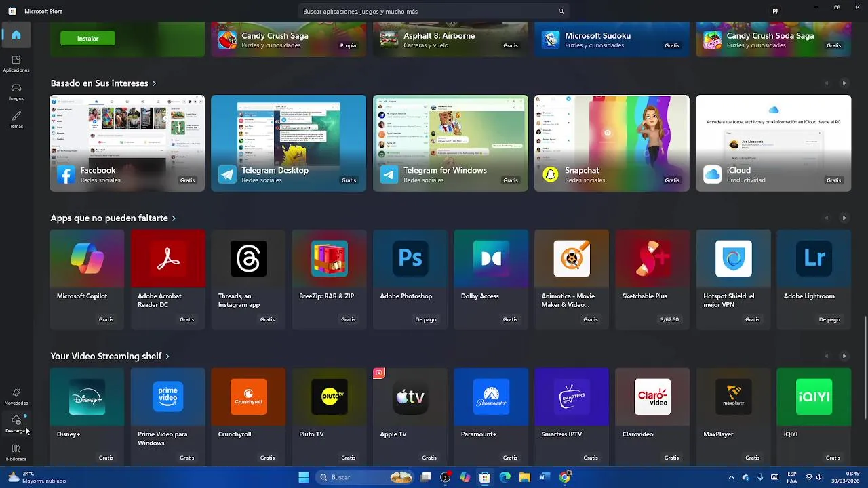Open the Telegram Desktop card
The width and height of the screenshot is (868, 488).
pos(288,143)
